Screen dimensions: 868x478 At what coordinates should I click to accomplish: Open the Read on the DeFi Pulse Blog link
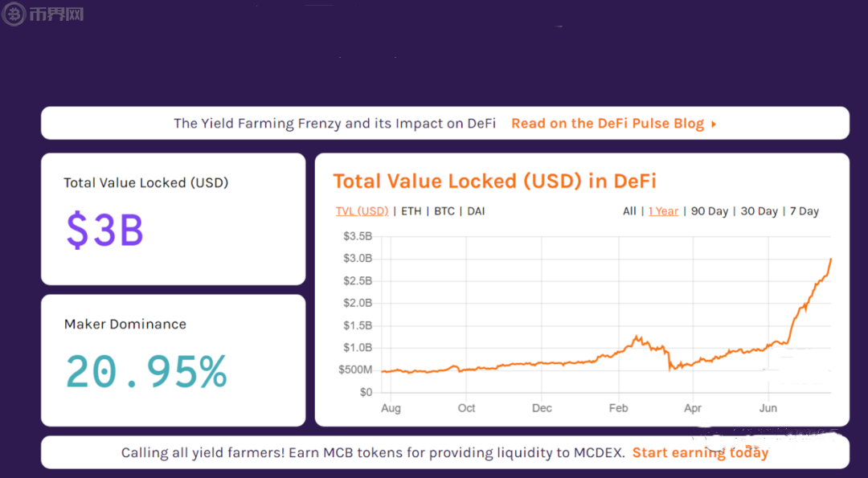[x=608, y=124]
